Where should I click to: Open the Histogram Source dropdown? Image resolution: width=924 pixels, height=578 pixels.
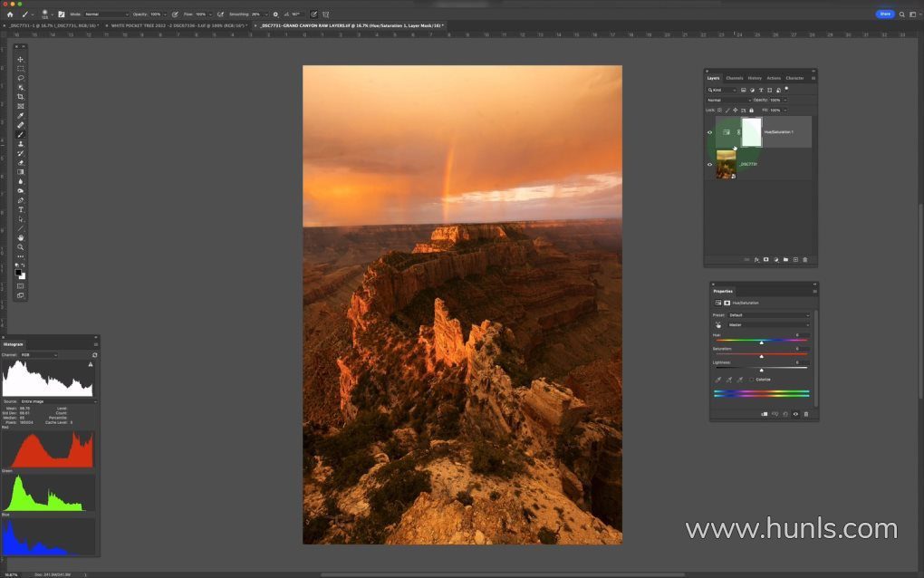point(58,401)
